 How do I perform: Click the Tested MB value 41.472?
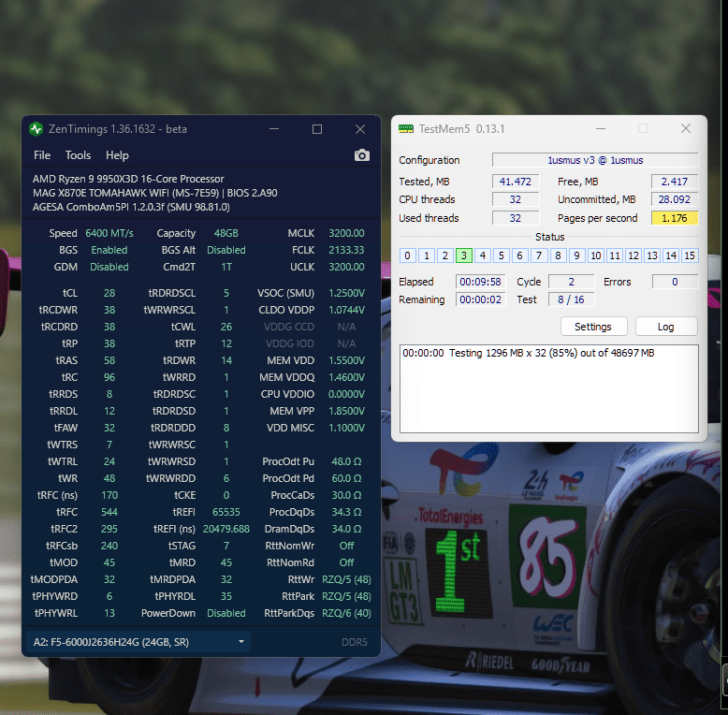(x=516, y=182)
